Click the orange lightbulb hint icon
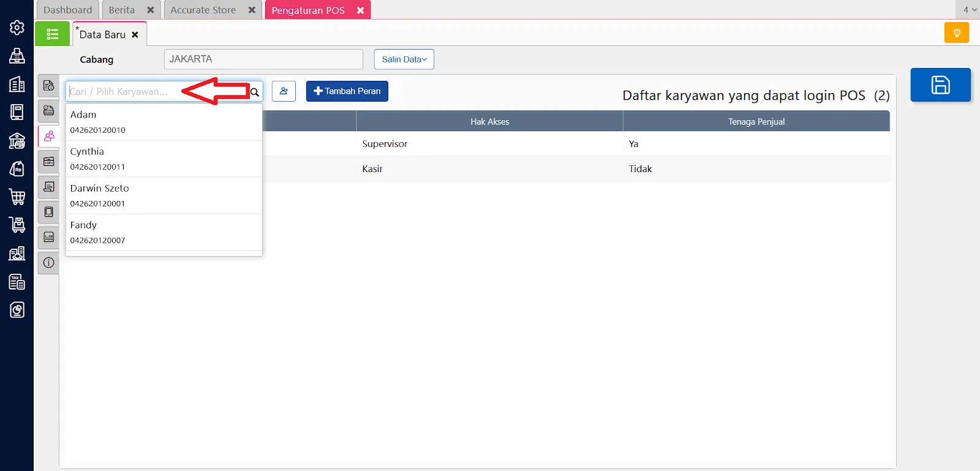The width and height of the screenshot is (980, 471). pos(957,32)
